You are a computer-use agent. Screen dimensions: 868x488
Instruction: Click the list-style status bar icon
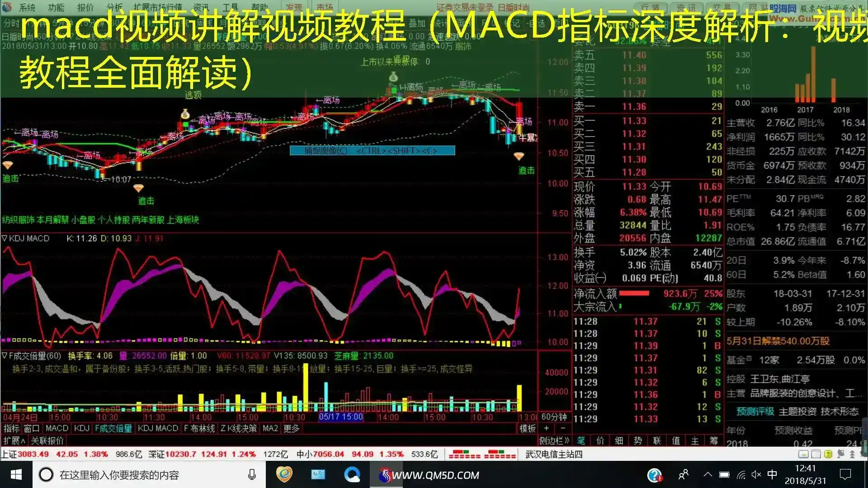(x=816, y=454)
